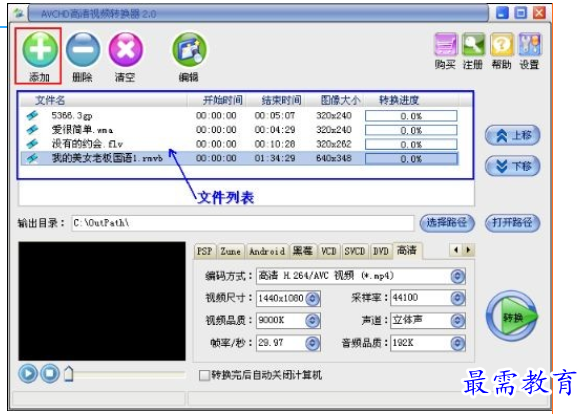585x414 pixels.
Task: Click image size 320x262 cell
Action: coord(334,144)
